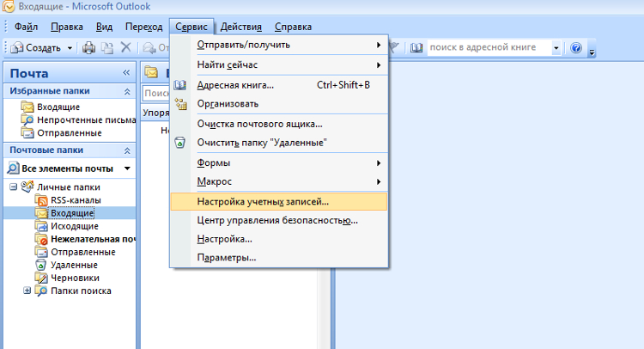Click the Непрочтенные письма search-folder icon
This screenshot has width=644, height=349.
(27, 120)
